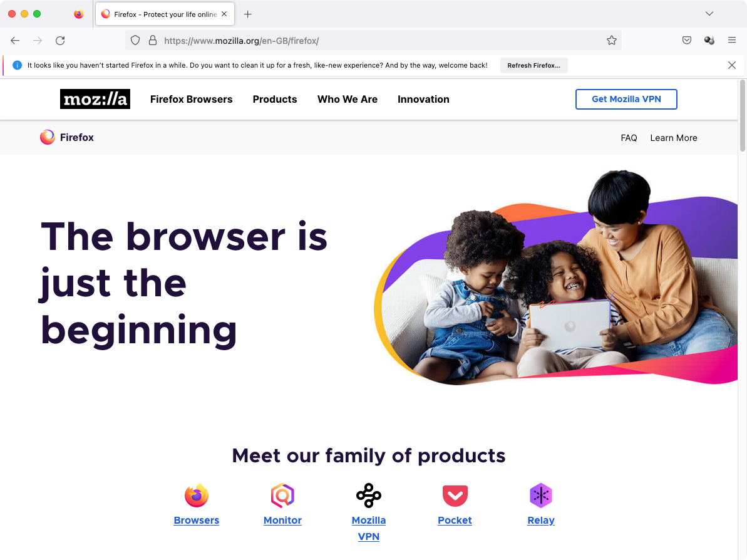Click the Get Mozilla VPN button

626,99
